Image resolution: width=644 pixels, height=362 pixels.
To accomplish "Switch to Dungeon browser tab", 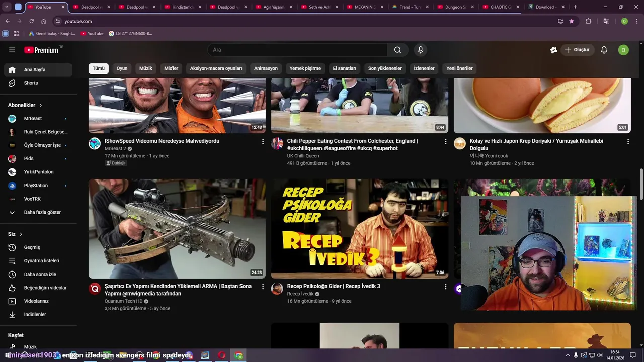I will 456,7.
